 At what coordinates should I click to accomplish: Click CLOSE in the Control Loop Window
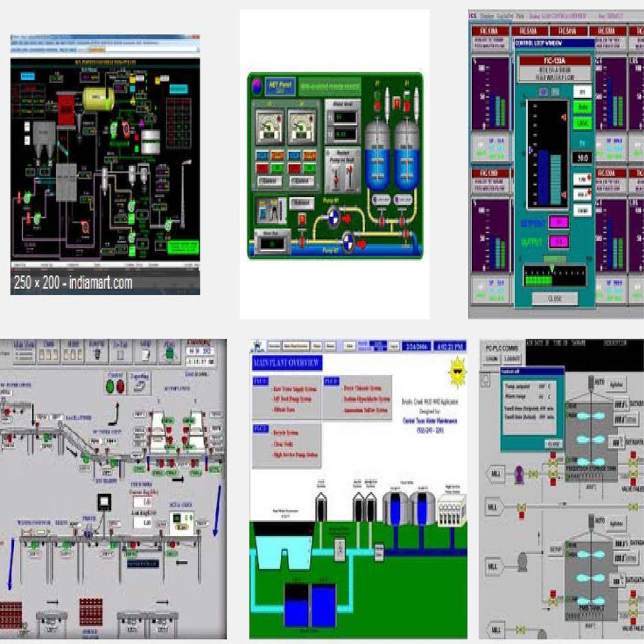tap(554, 299)
